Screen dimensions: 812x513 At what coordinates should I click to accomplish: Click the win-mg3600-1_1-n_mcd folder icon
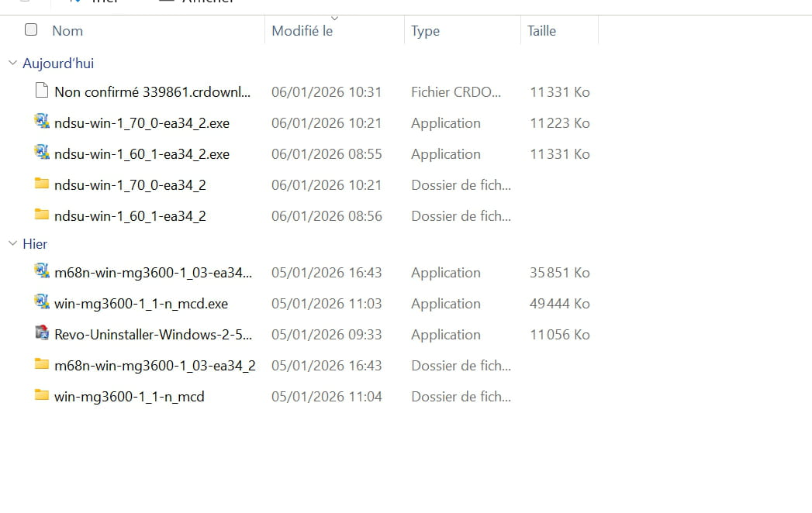[42, 396]
